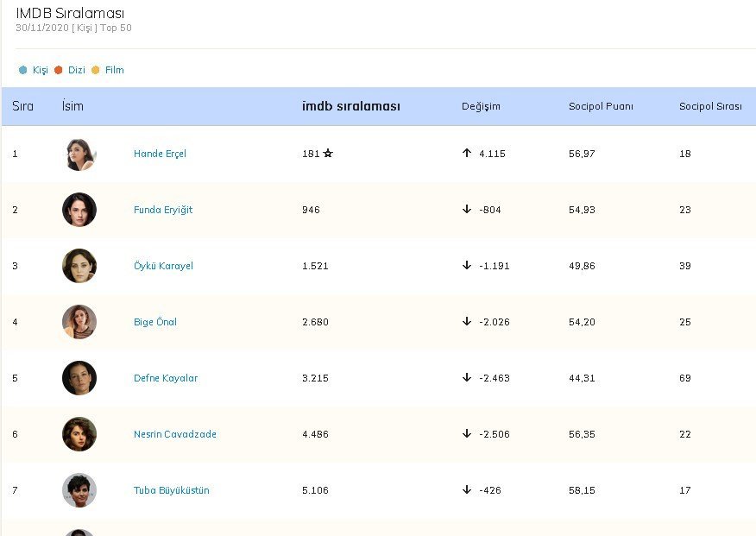Open Hande Erçel's profile link
The height and width of the screenshot is (536, 756).
click(x=160, y=154)
